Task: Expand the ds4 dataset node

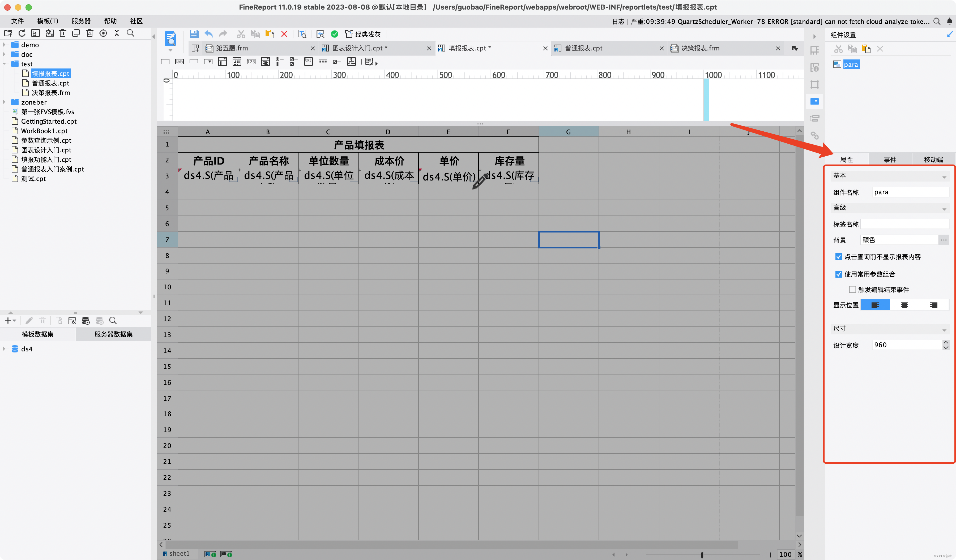Action: (4, 349)
